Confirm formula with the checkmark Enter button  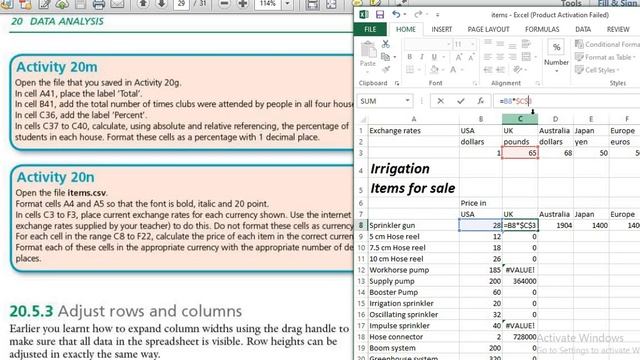[461, 101]
